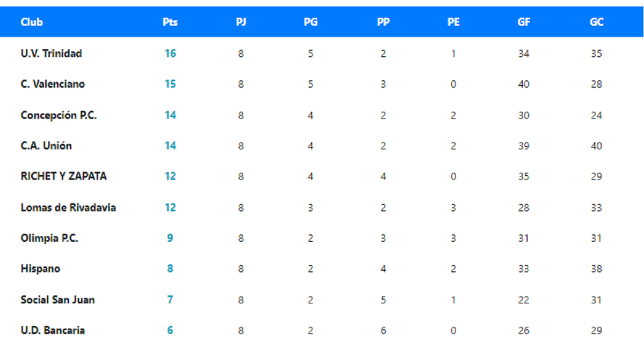Image resolution: width=644 pixels, height=358 pixels.
Task: Click C. Valenciano's 40 goals-for value
Action: [x=524, y=84]
